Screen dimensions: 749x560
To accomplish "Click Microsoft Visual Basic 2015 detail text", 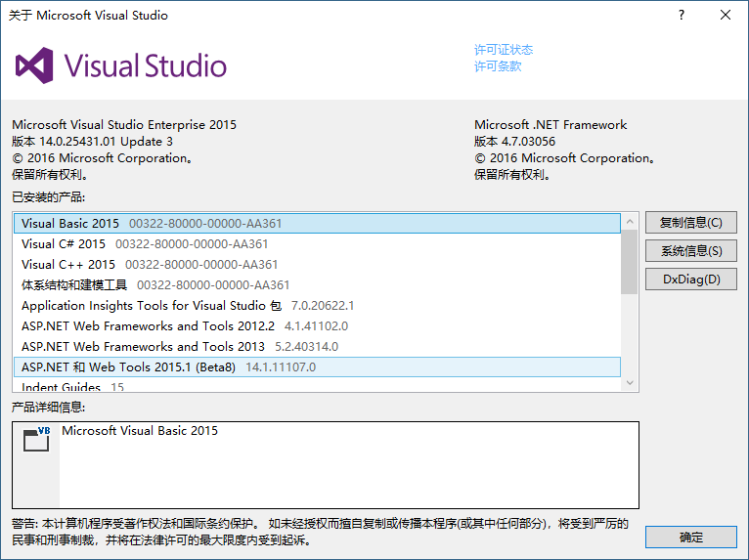I will pyautogui.click(x=140, y=431).
